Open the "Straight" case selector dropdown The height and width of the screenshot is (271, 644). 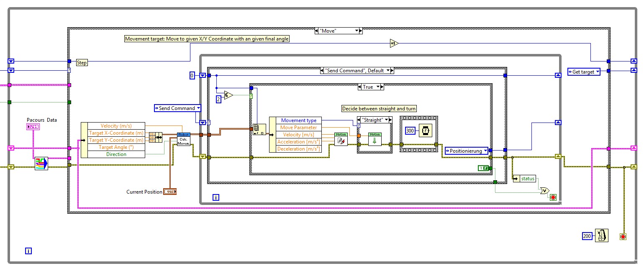click(387, 120)
